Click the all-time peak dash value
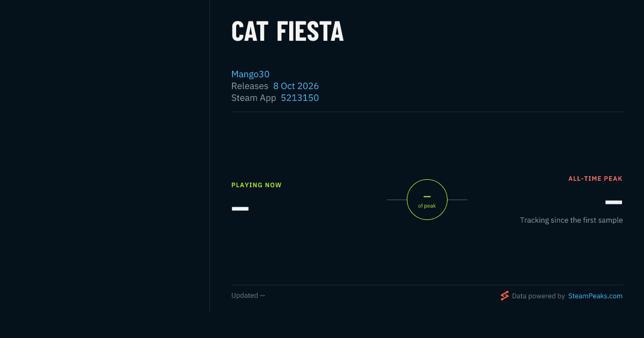The width and height of the screenshot is (644, 338). 613,202
